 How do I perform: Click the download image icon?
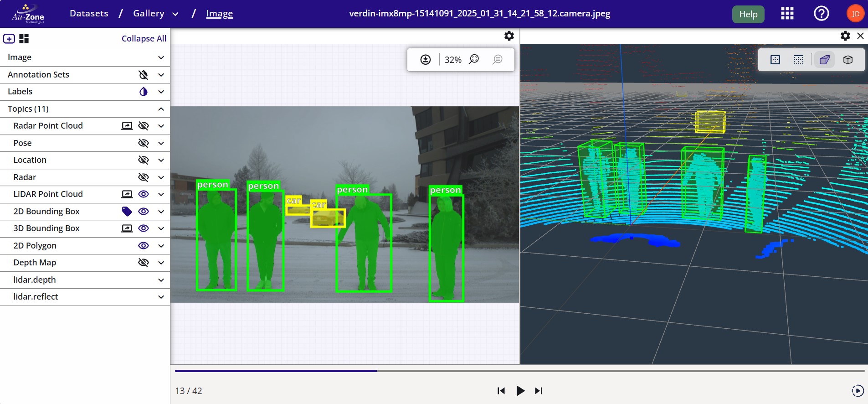pyautogui.click(x=425, y=60)
